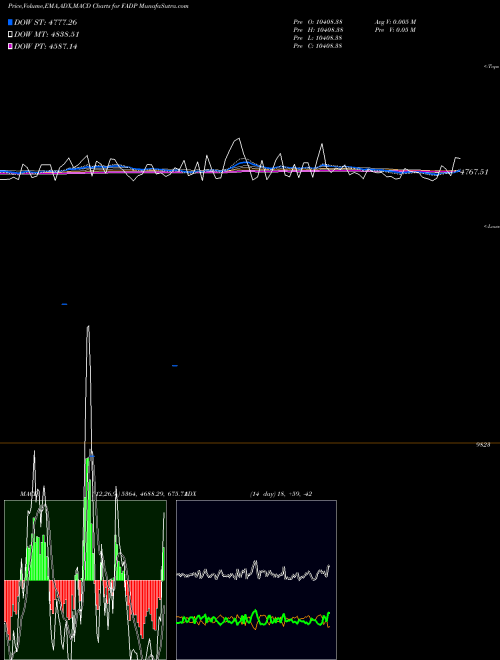
Task: Click the MACD parameters heading text
Action: point(103,494)
